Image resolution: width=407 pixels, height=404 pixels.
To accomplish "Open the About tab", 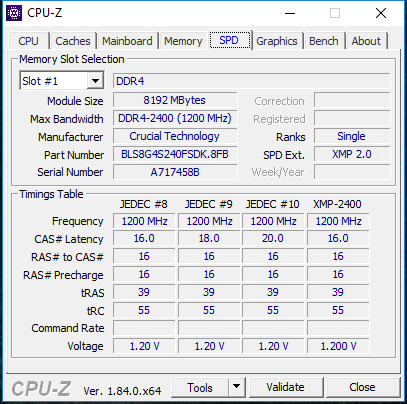I will coord(366,41).
